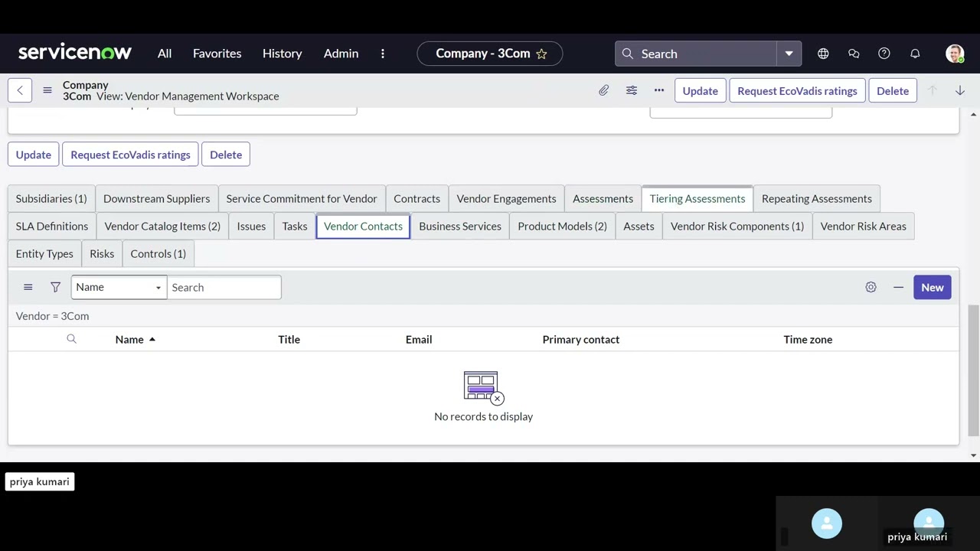The image size is (980, 551).
Task: Open the Favorites menu
Action: pos(217,54)
